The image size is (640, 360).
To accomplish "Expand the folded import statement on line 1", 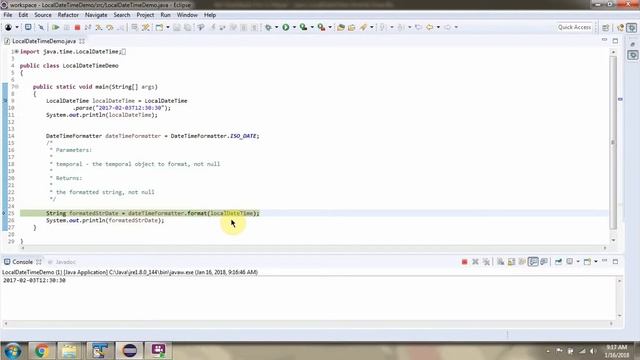I will point(16,51).
